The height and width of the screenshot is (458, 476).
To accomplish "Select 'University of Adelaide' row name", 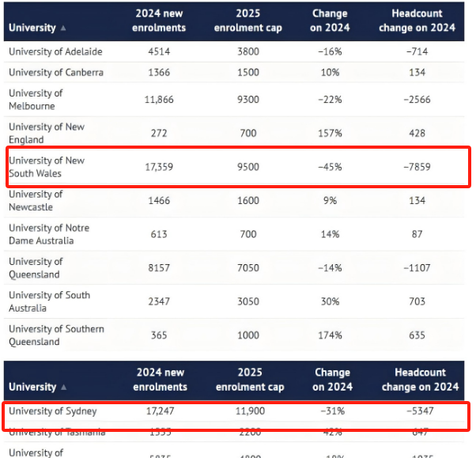I will tap(55, 51).
